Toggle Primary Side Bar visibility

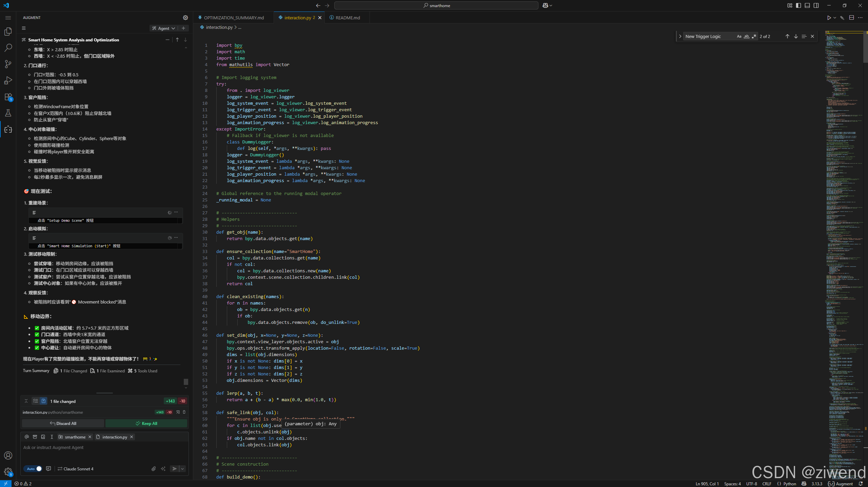pyautogui.click(x=798, y=5)
